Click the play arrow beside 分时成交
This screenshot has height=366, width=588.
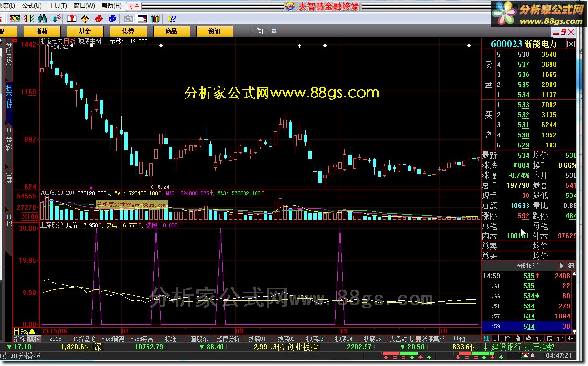coord(561,265)
